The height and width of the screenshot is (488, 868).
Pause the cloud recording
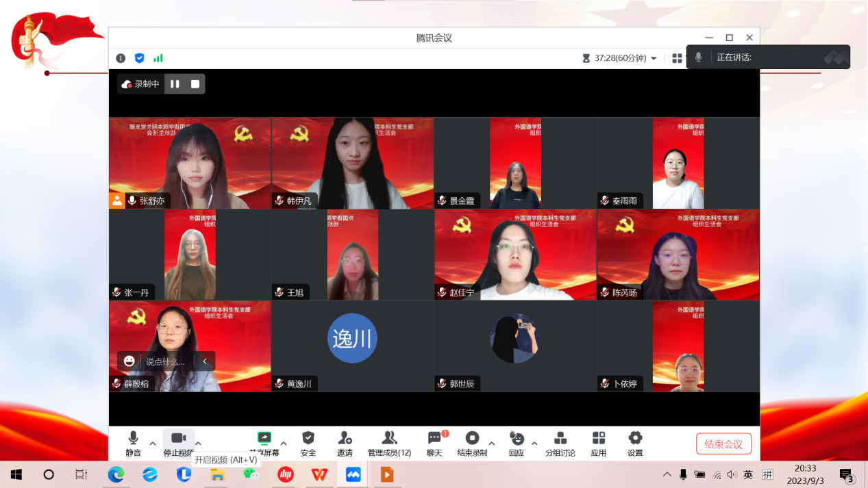pyautogui.click(x=175, y=84)
